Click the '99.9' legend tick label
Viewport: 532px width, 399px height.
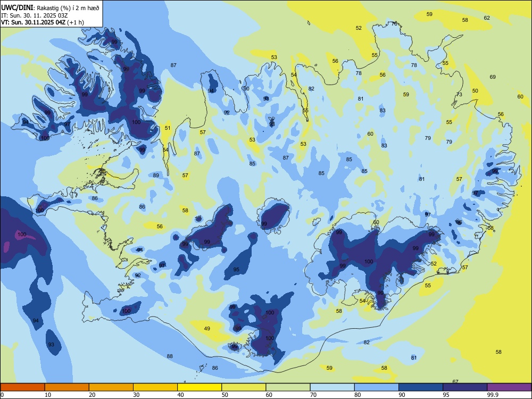pyautogui.click(x=493, y=395)
